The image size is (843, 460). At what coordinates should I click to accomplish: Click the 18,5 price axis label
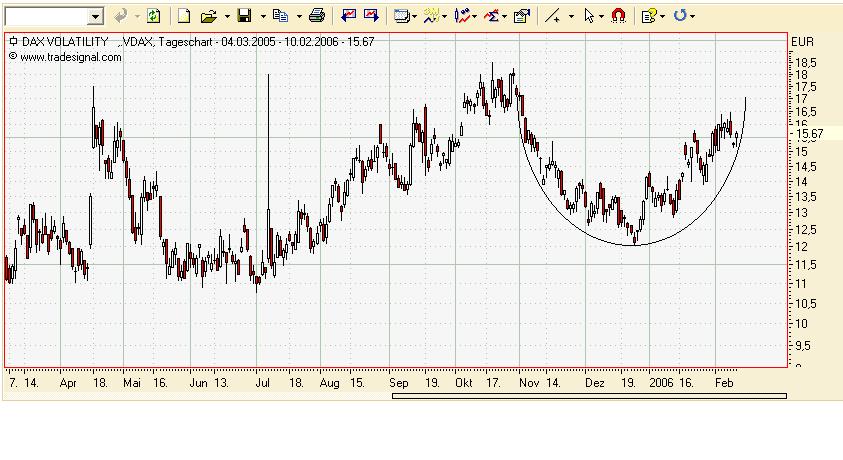click(x=805, y=62)
